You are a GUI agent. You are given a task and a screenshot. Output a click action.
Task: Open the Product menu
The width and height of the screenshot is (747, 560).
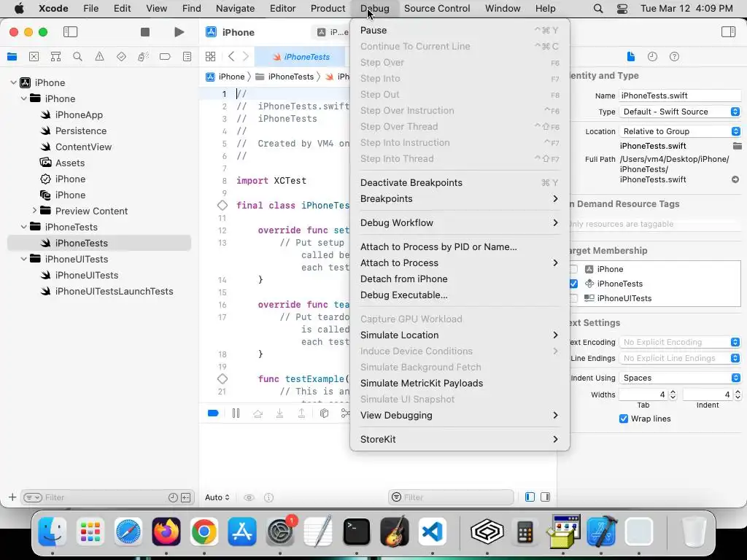click(328, 9)
